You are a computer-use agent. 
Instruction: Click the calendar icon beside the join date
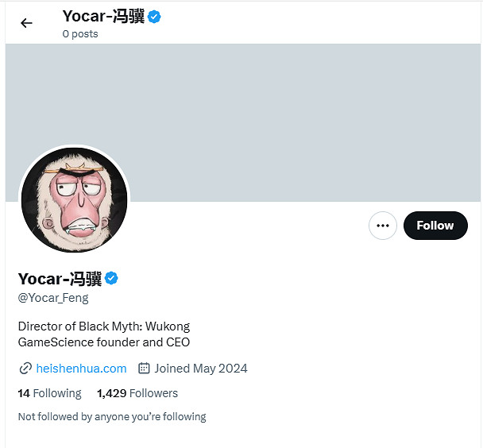[x=144, y=369]
